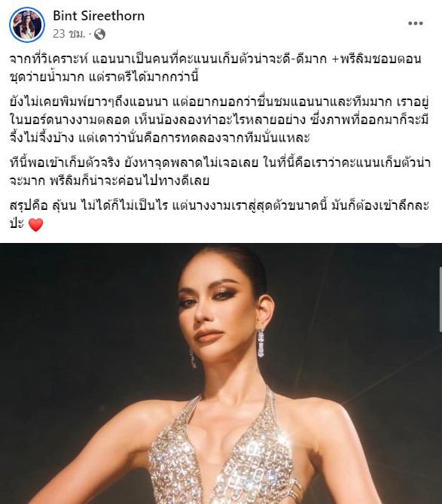Click paragraph starting with จากที่วิเคราะห์
442x504 pixels.
click(x=215, y=68)
